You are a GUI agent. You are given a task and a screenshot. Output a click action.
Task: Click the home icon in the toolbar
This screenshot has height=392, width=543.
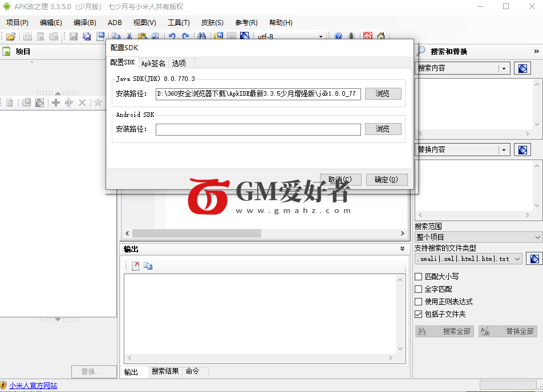(380, 36)
